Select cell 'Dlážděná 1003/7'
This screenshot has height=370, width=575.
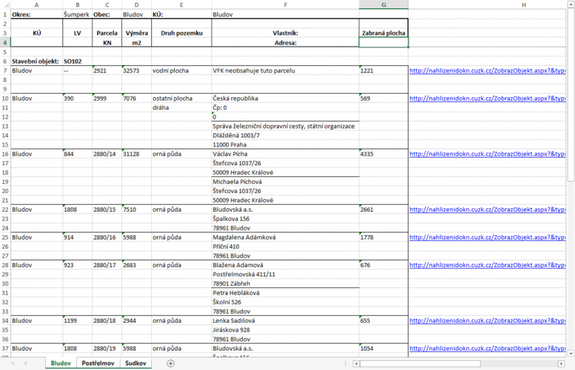pos(285,135)
